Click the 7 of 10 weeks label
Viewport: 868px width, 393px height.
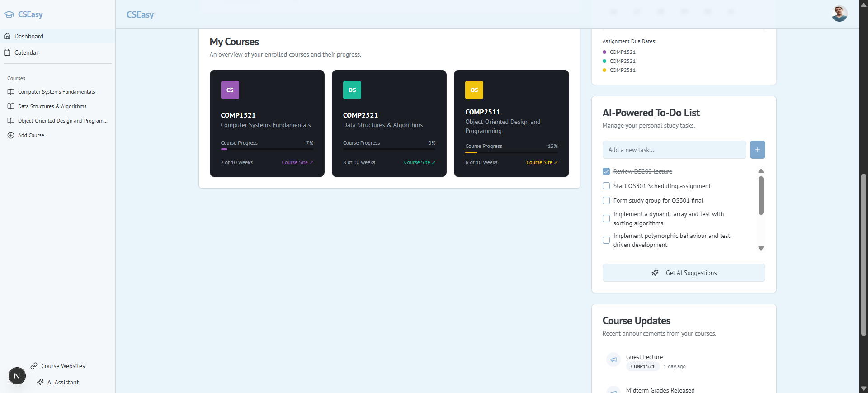[237, 162]
